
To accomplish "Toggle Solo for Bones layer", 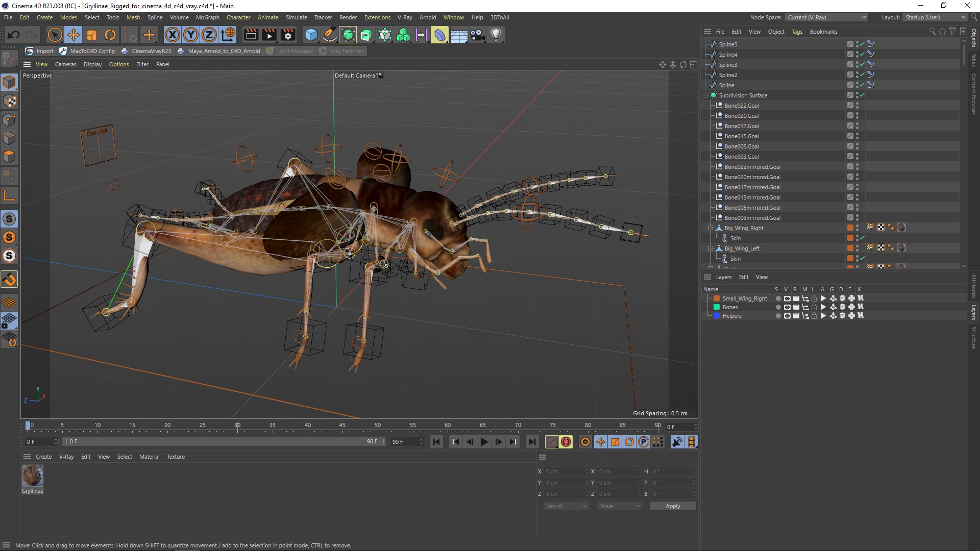I will coord(778,307).
